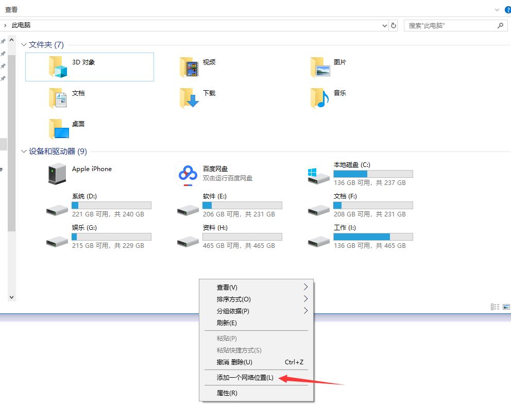Open the 音乐 folder icon
Screen dimensions: 511x420
click(320, 98)
